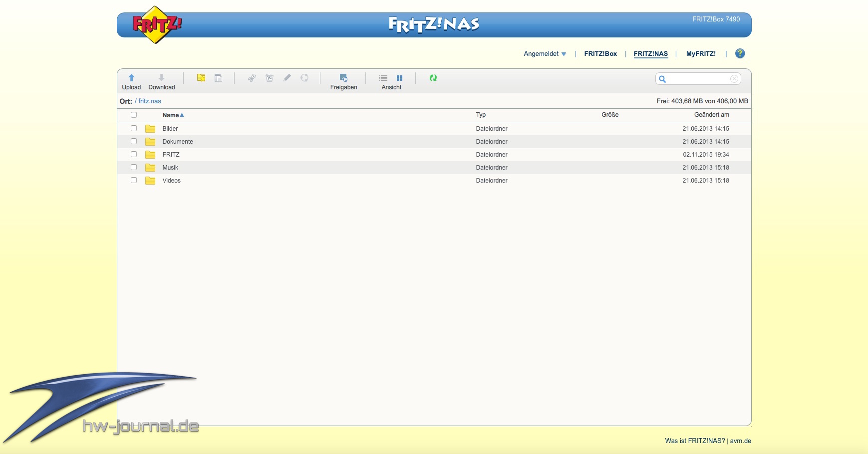This screenshot has height=454, width=868.
Task: Open the help question mark icon
Action: click(x=740, y=53)
